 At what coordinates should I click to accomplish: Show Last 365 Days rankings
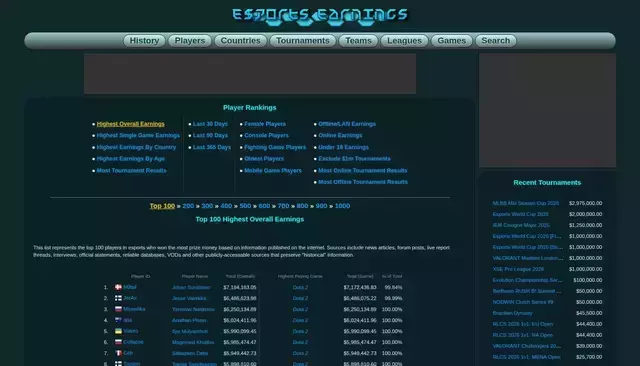(212, 147)
